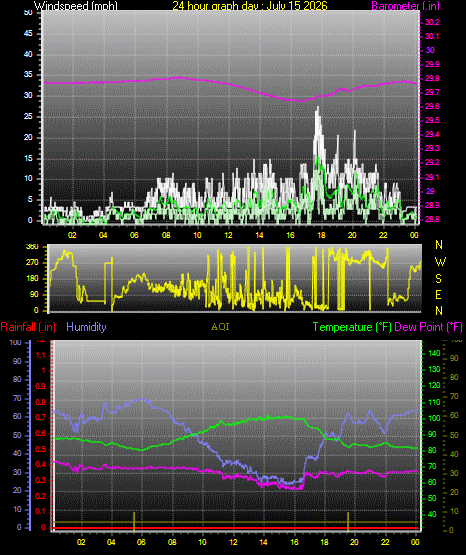Click the 15 mph windspeed axis value

coord(28,158)
